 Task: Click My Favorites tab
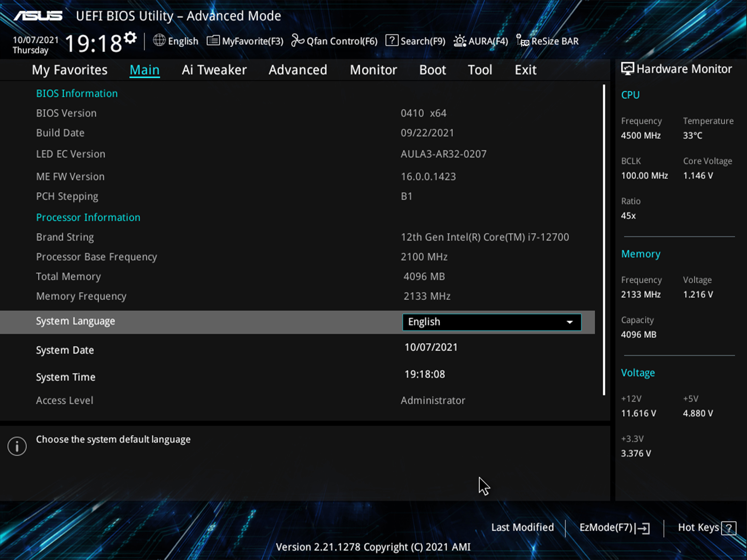(70, 70)
